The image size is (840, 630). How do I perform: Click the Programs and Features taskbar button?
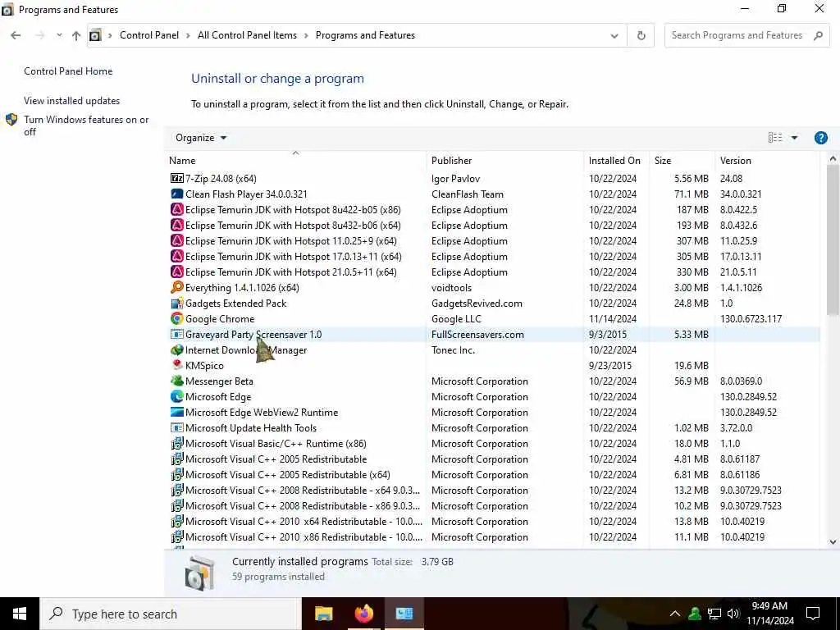[x=404, y=614]
